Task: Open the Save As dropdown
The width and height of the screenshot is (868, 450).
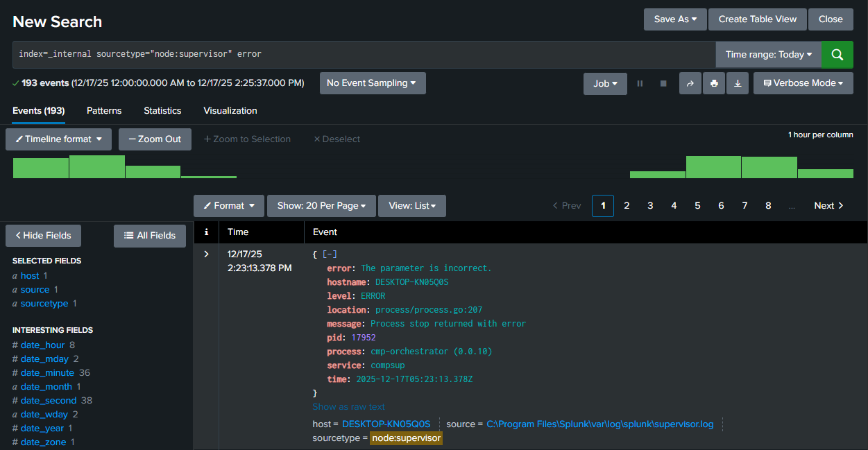Action: (x=675, y=19)
